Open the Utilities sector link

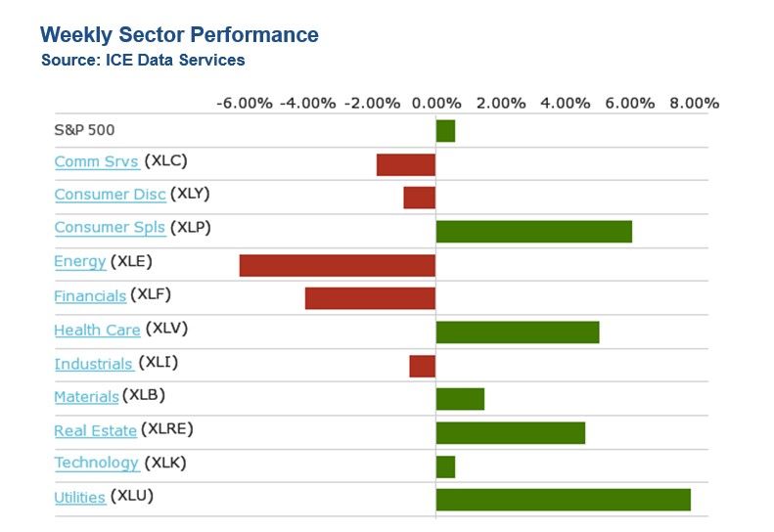(x=79, y=498)
